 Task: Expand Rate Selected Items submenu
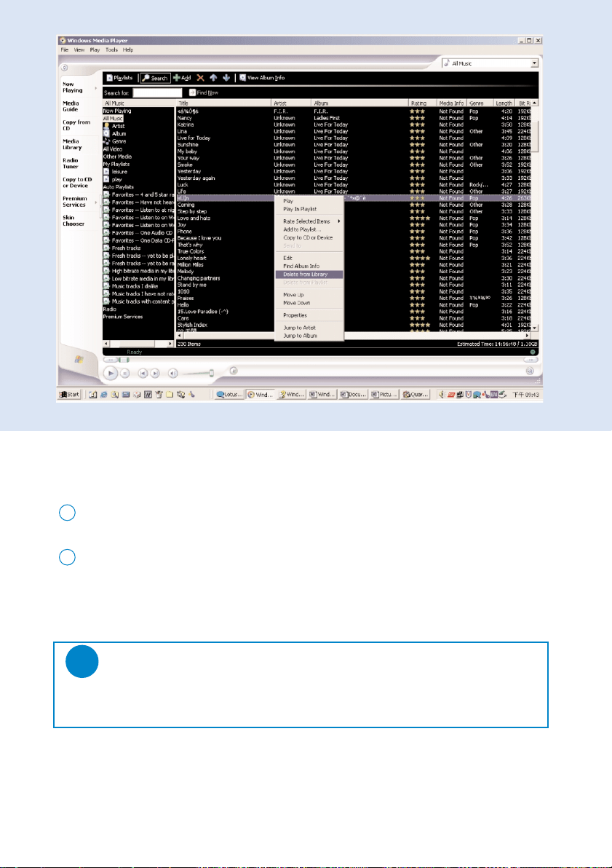[309, 221]
